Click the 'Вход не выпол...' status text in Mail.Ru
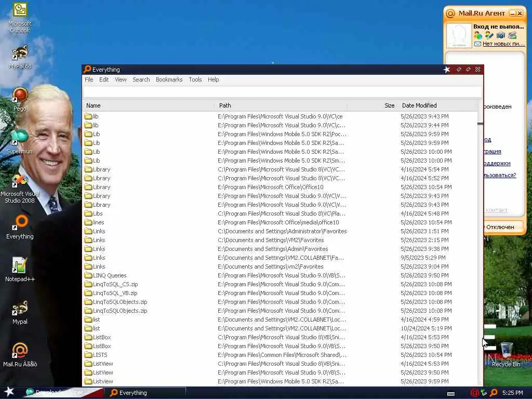The width and height of the screenshot is (532, 399). tap(498, 26)
